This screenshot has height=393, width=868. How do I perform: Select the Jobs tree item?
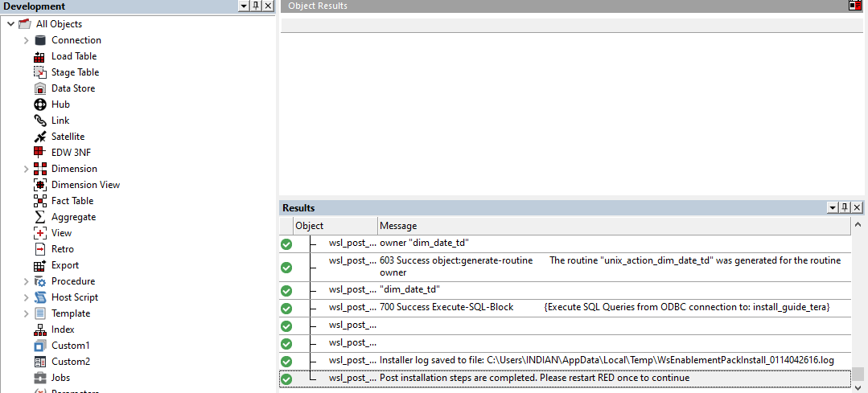61,378
